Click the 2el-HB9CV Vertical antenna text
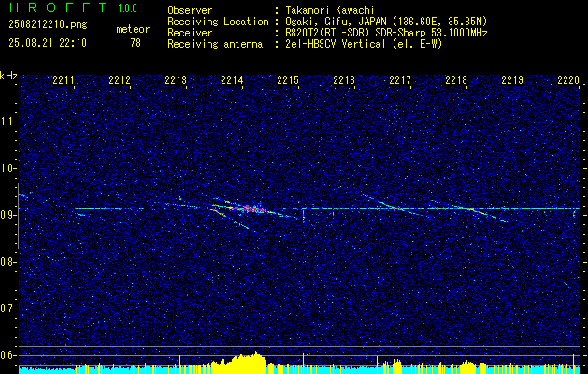This screenshot has width=588, height=374. click(363, 44)
